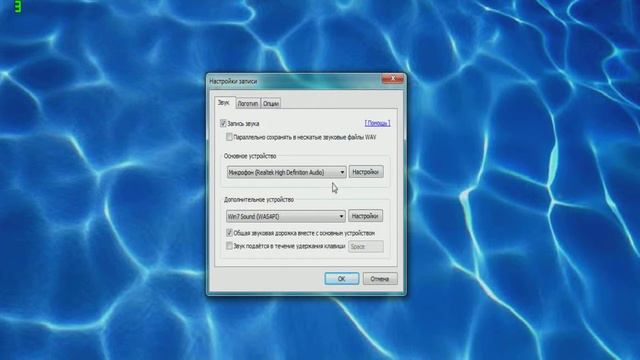The image size is (640, 360).
Task: Toggle shared audio track with main device checkbox
Action: click(229, 233)
